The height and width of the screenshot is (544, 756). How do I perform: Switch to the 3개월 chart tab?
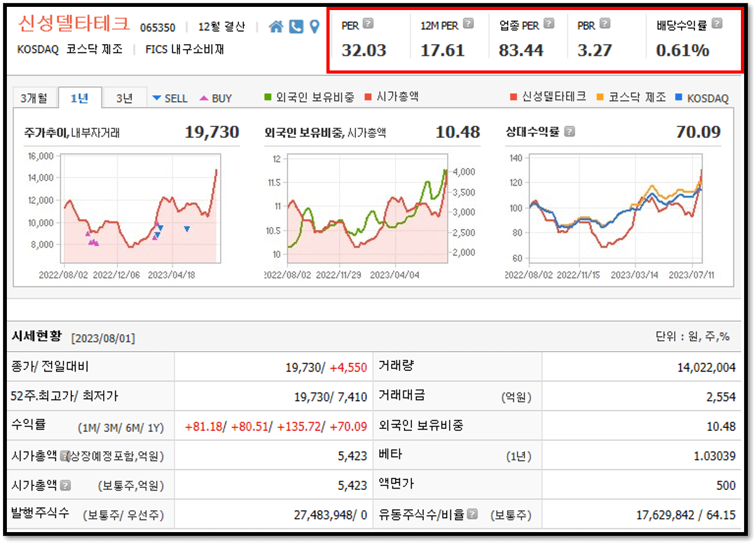click(34, 97)
